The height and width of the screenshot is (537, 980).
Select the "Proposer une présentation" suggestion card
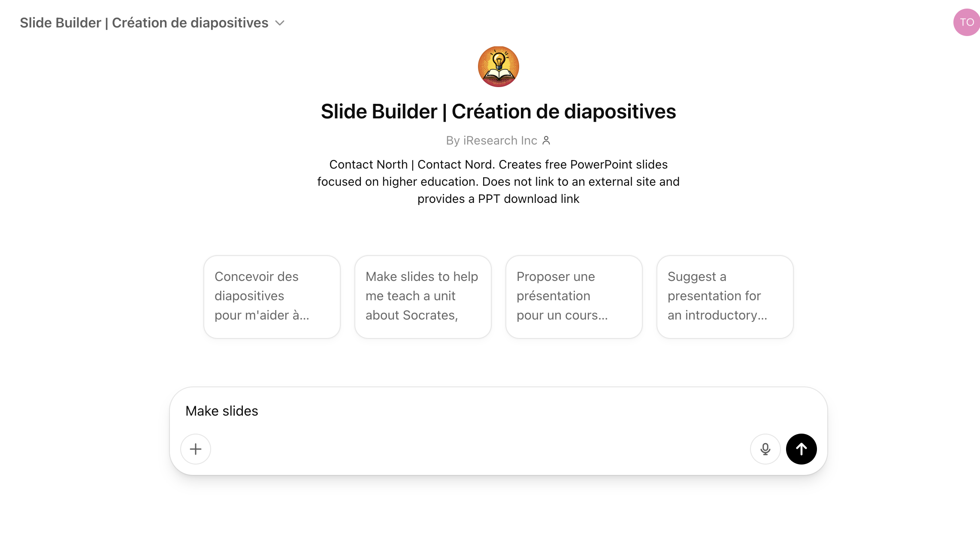pos(574,297)
